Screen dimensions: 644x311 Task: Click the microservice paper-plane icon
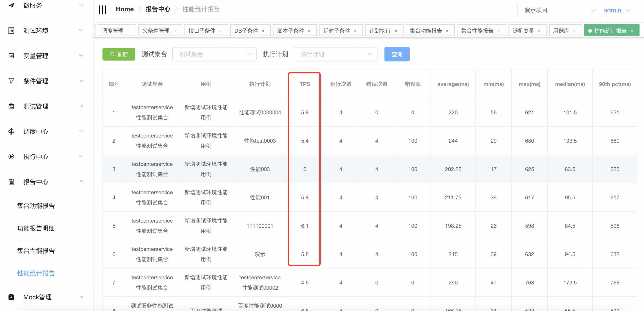(11, 5)
